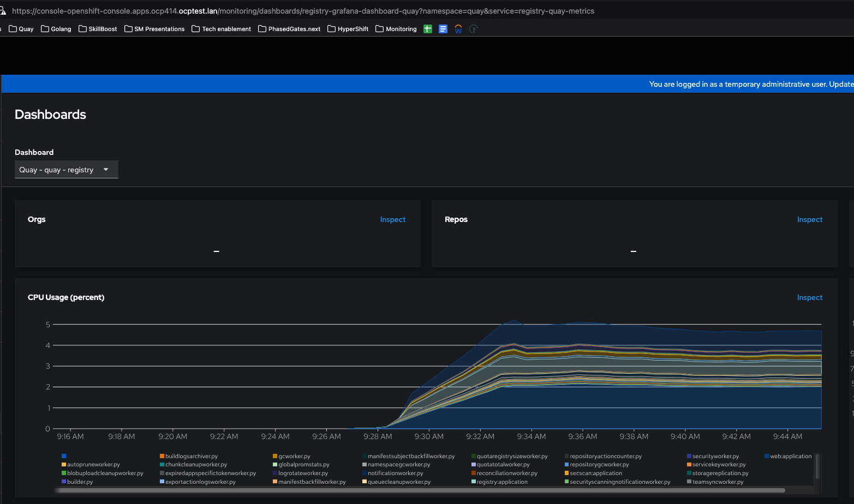This screenshot has width=854, height=504.
Task: Click the autopruneworker.py yellow legend swatch
Action: [x=64, y=465]
